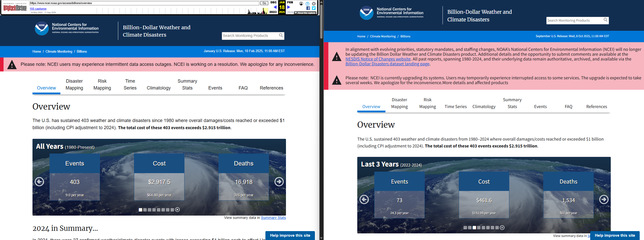The width and height of the screenshot is (644, 240).
Task: Play the left carousel slideshow
Action: tap(177, 210)
